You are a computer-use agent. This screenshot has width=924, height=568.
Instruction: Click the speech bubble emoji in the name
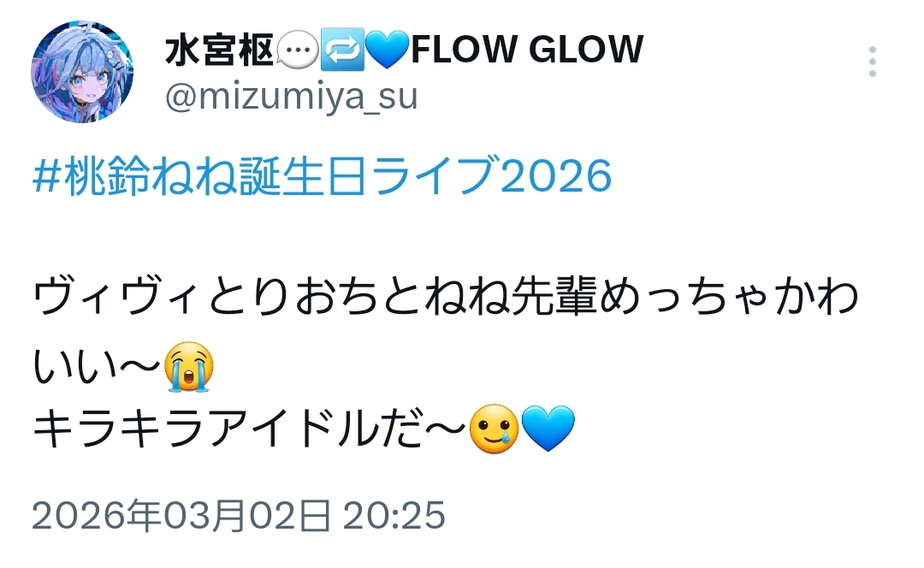point(297,50)
